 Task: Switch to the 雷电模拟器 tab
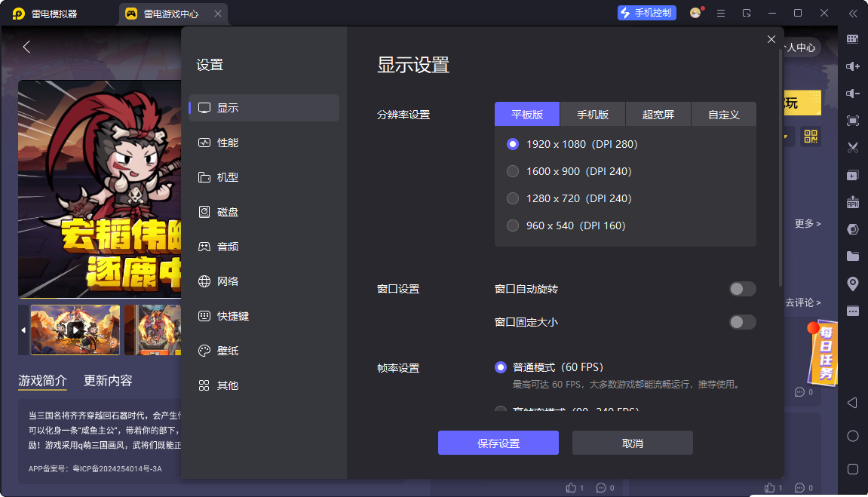pyautogui.click(x=44, y=14)
